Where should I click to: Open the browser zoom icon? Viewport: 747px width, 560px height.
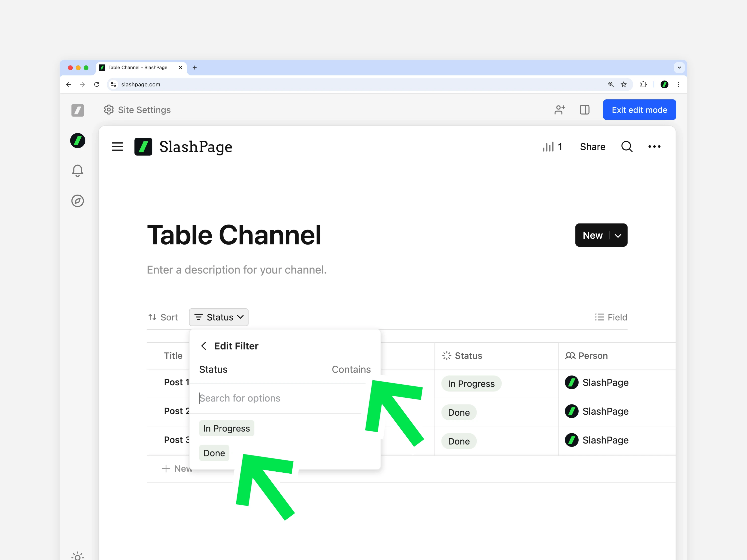click(611, 84)
